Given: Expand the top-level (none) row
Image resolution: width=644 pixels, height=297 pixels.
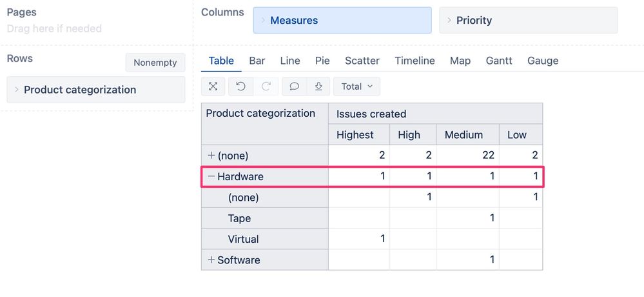Looking at the screenshot, I should [x=211, y=156].
